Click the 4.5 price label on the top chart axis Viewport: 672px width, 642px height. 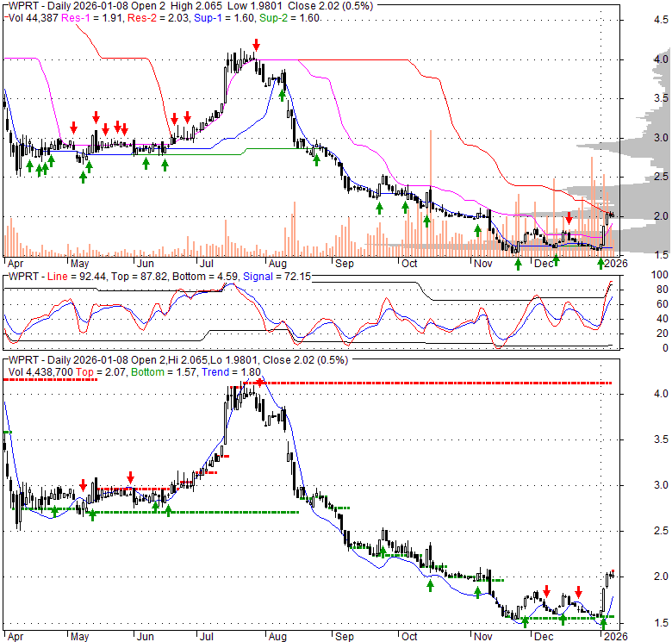pyautogui.click(x=661, y=20)
